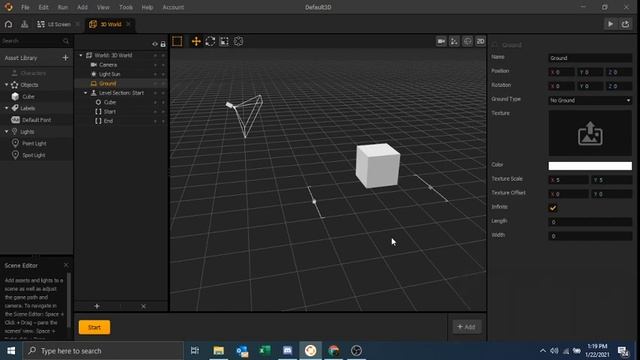Close the Scene Editor help panel
This screenshot has height=360, width=640.
coord(66,265)
